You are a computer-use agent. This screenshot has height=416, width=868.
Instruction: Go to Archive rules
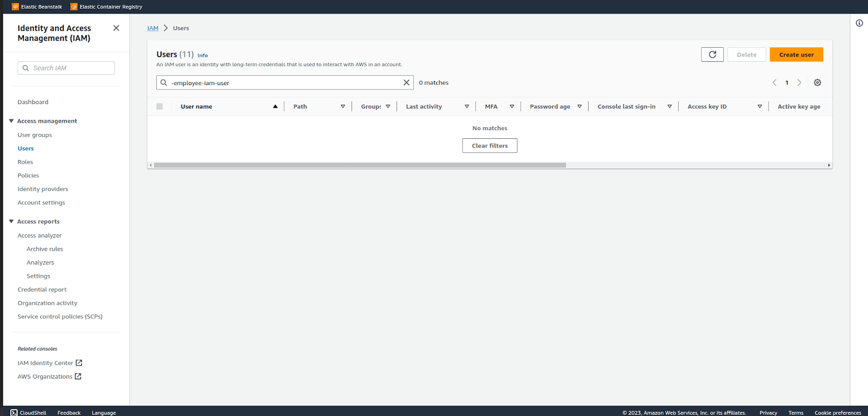click(x=45, y=249)
